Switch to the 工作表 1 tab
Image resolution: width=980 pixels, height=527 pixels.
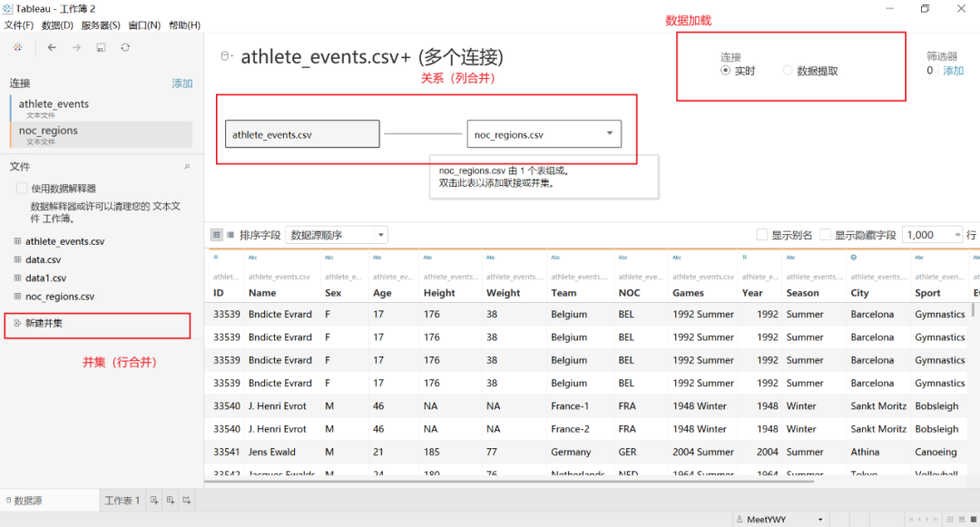click(x=122, y=500)
